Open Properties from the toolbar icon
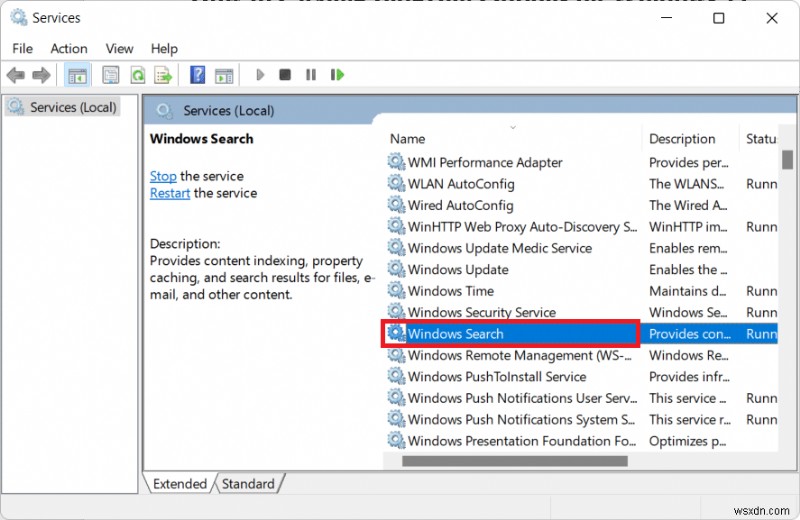Screen dimensions: 800x520 [x=111, y=76]
